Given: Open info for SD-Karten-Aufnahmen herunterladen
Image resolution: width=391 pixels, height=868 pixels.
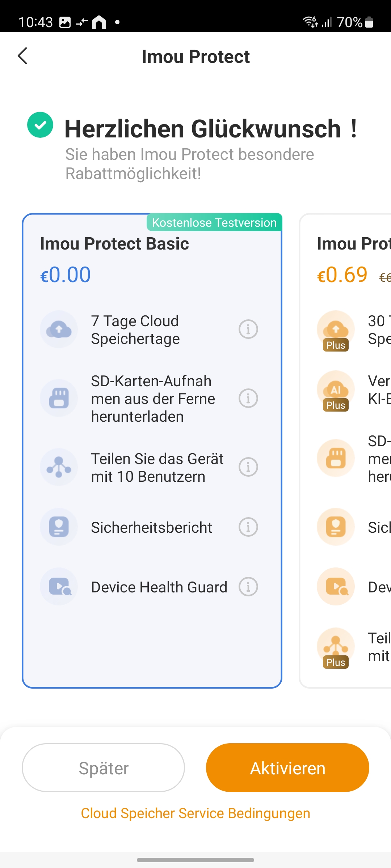Looking at the screenshot, I should pos(248,398).
